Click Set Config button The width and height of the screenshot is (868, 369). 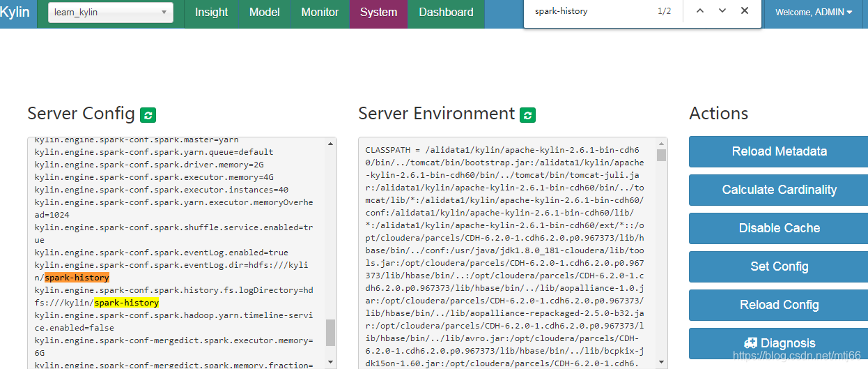coord(780,266)
